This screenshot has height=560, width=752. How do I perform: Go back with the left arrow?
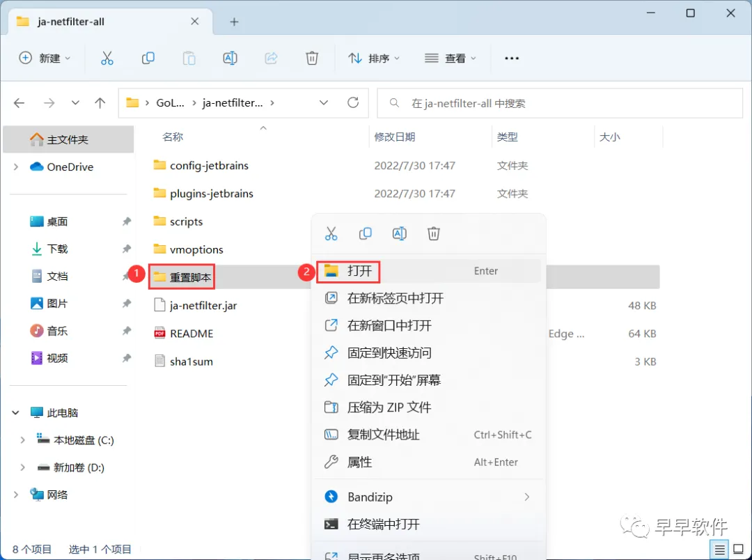pyautogui.click(x=19, y=102)
